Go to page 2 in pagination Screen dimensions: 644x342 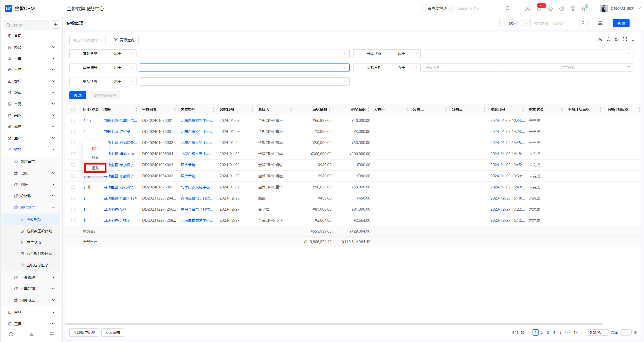coord(542,332)
